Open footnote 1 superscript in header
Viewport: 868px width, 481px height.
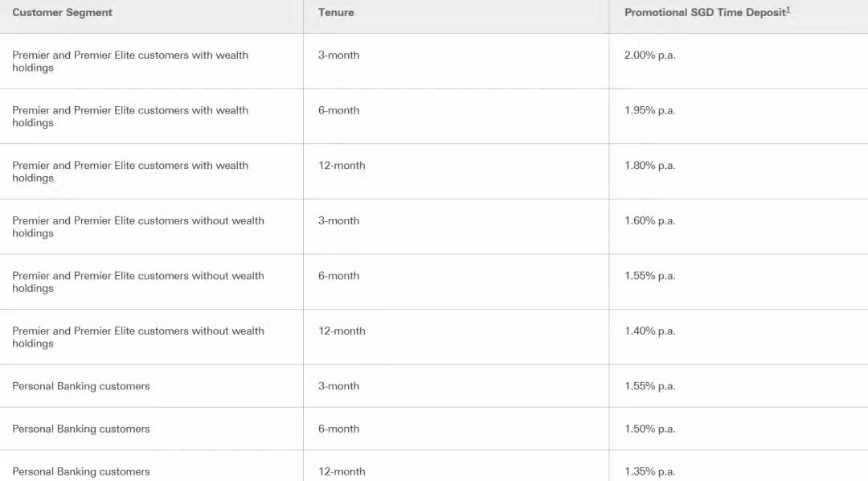(788, 10)
